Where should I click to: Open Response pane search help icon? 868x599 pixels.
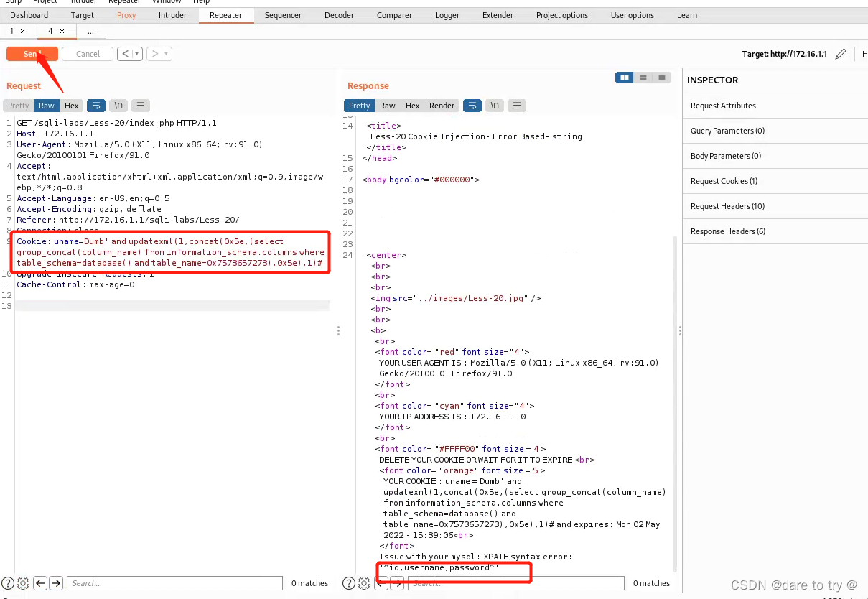(x=349, y=583)
